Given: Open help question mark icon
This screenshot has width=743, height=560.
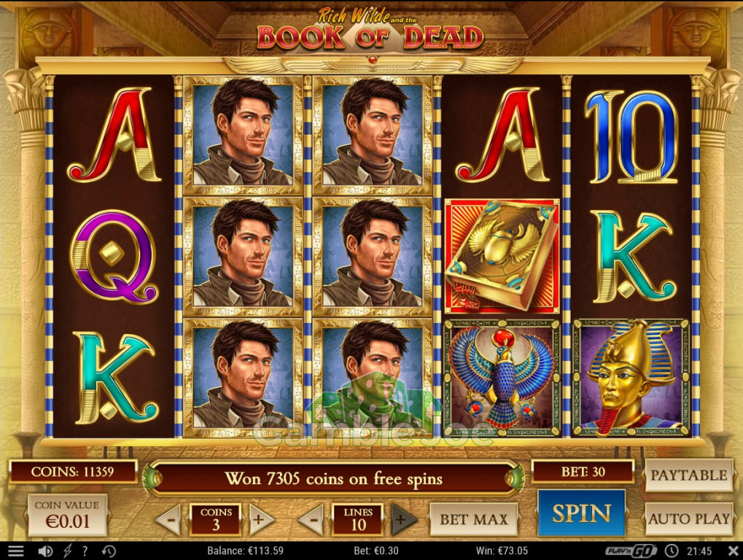Looking at the screenshot, I should coord(85,551).
